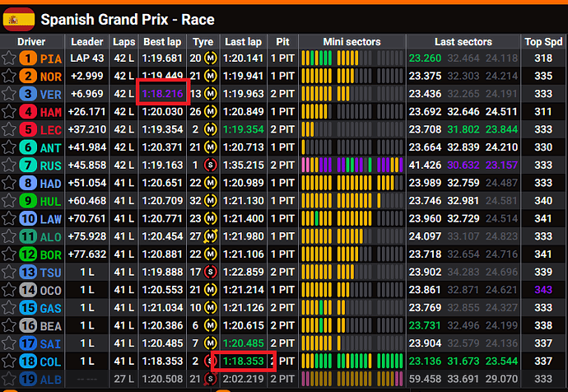Click position 19 badge for ALB
The height and width of the screenshot is (392, 568).
(x=28, y=379)
